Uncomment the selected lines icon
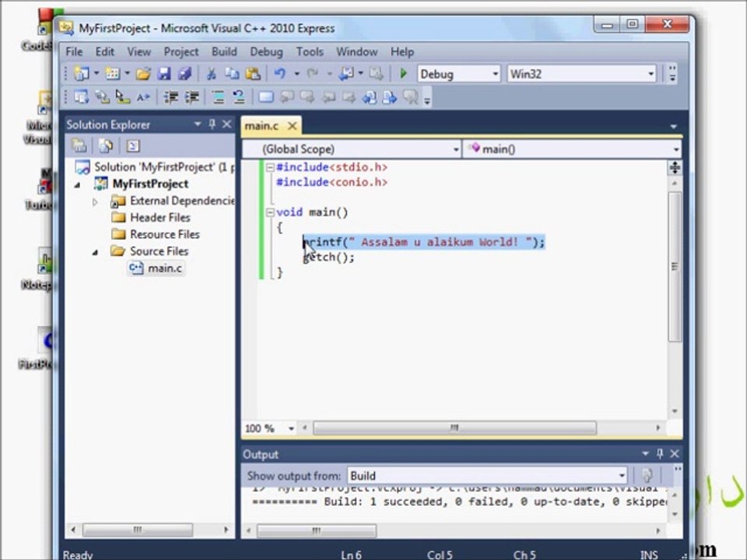Image resolution: width=747 pixels, height=560 pixels. coord(239,97)
